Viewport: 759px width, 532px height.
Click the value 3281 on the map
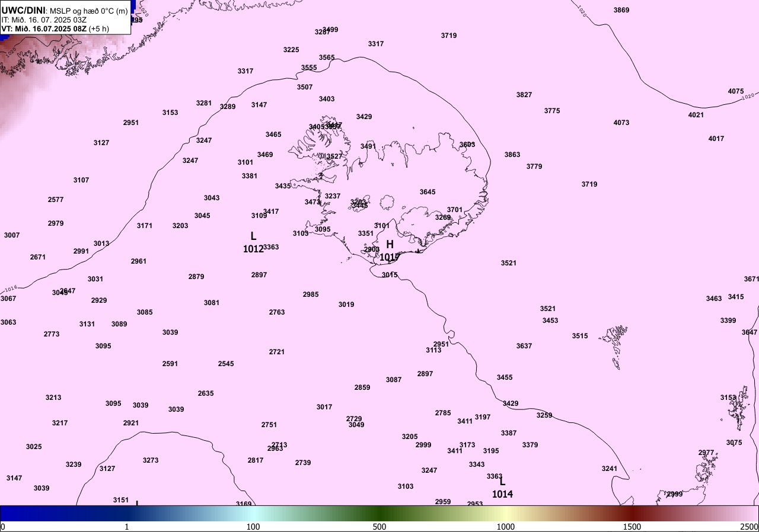point(204,103)
